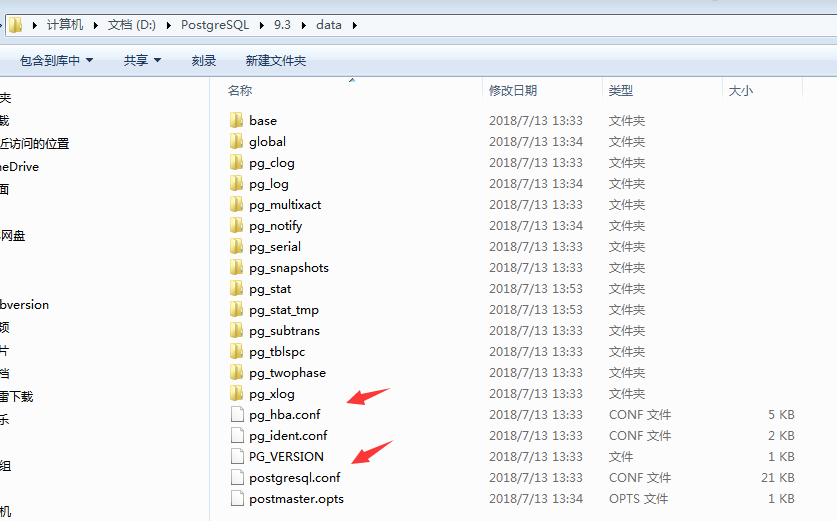837x521 pixels.
Task: Expand the arrow after 9.3 breadcrumb
Action: point(303,25)
